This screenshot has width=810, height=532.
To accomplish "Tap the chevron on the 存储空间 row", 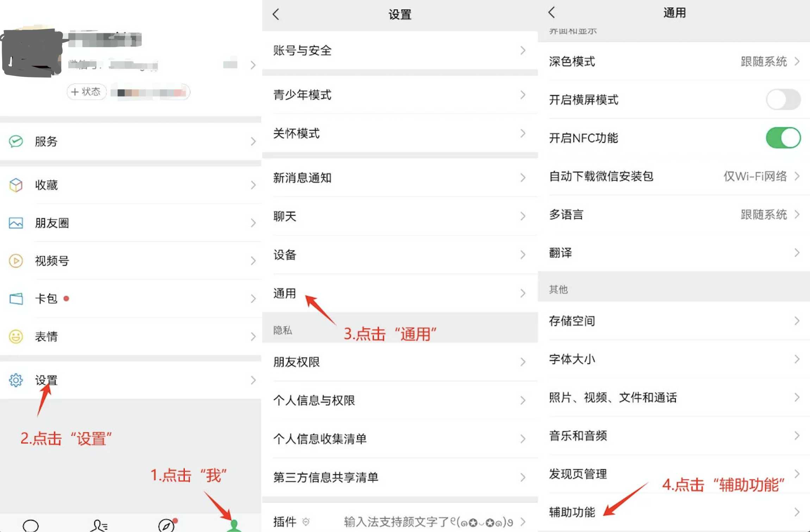I will click(797, 321).
